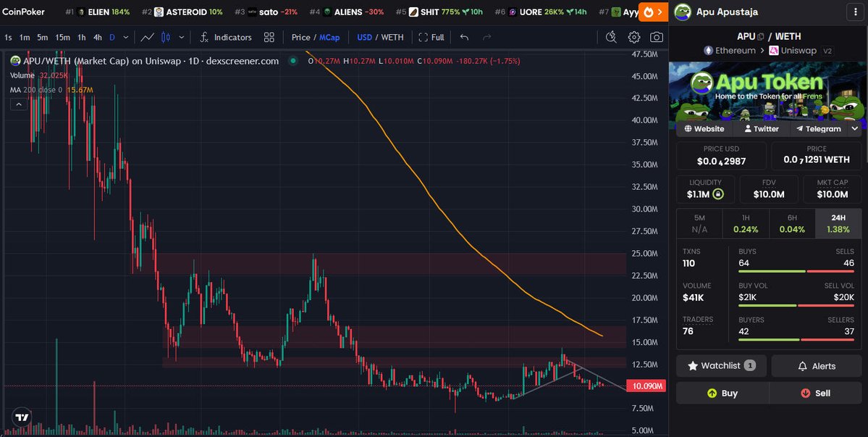Click the green Buy button
This screenshot has width=868, height=437.
pyautogui.click(x=722, y=393)
